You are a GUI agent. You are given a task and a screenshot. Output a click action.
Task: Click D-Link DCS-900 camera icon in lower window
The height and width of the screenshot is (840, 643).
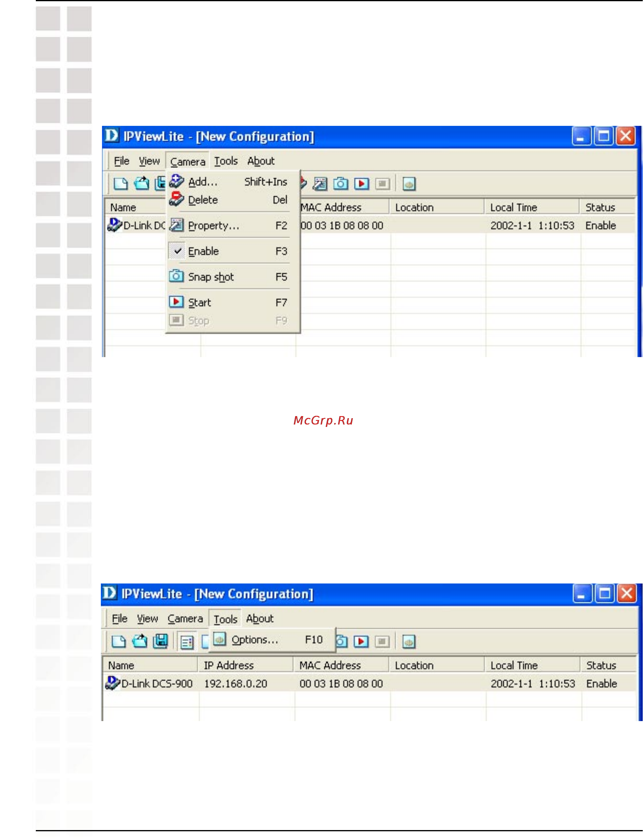pyautogui.click(x=113, y=683)
